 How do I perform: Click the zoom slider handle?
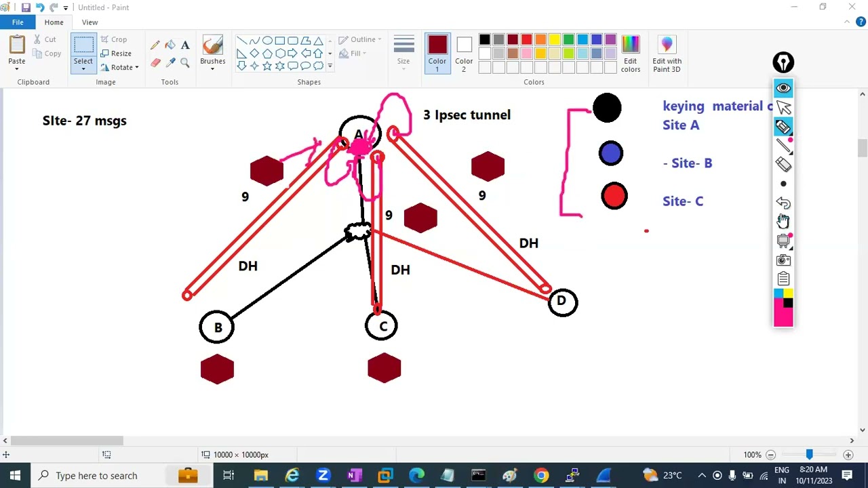pyautogui.click(x=809, y=455)
